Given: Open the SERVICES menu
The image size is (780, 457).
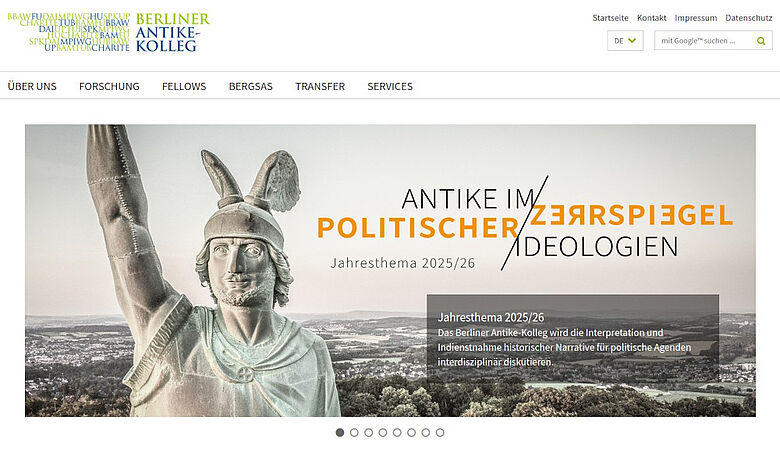Looking at the screenshot, I should point(390,87).
